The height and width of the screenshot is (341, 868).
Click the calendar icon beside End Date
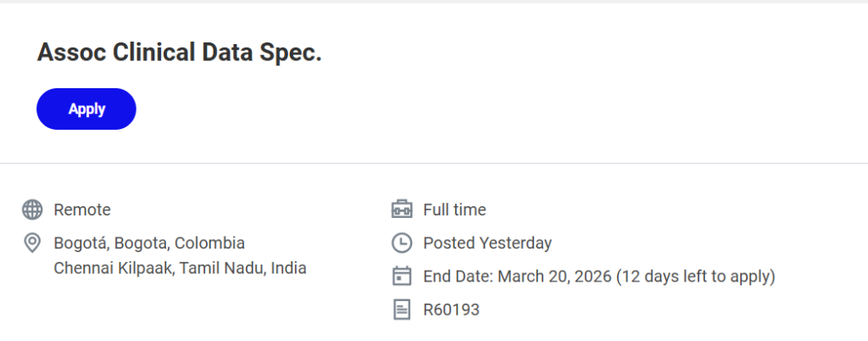402,277
